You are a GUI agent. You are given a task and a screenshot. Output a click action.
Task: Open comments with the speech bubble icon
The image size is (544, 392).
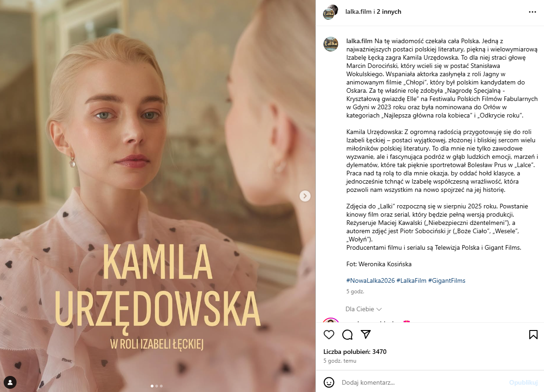coord(347,335)
